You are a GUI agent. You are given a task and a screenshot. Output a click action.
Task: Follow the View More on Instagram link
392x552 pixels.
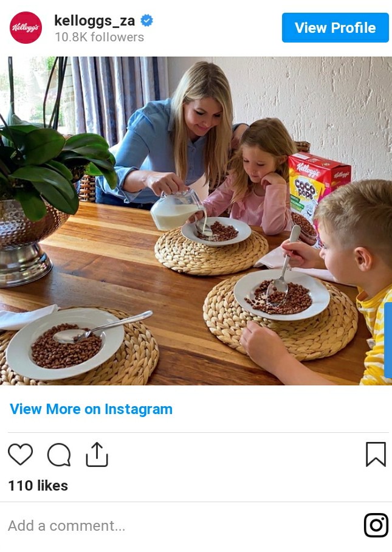(91, 409)
